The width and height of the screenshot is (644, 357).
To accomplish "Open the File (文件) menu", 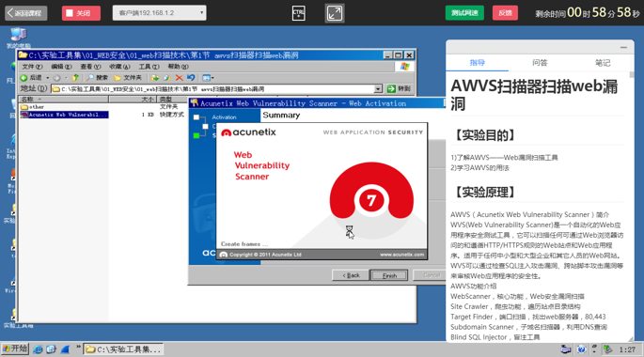I will [32, 67].
